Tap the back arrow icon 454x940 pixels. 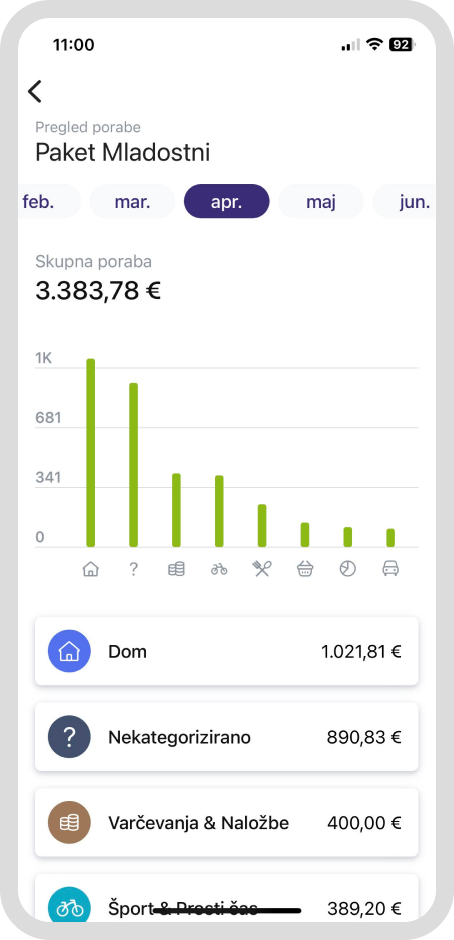point(35,92)
